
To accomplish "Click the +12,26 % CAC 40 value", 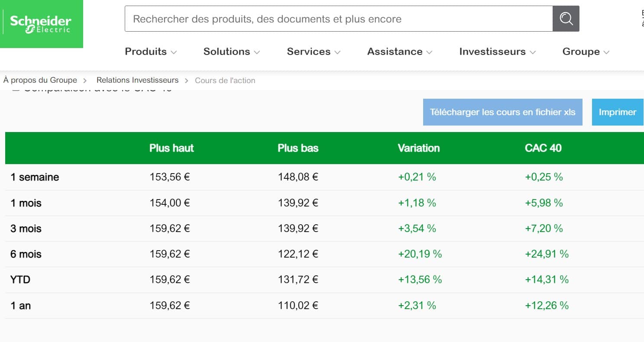I will click(547, 305).
